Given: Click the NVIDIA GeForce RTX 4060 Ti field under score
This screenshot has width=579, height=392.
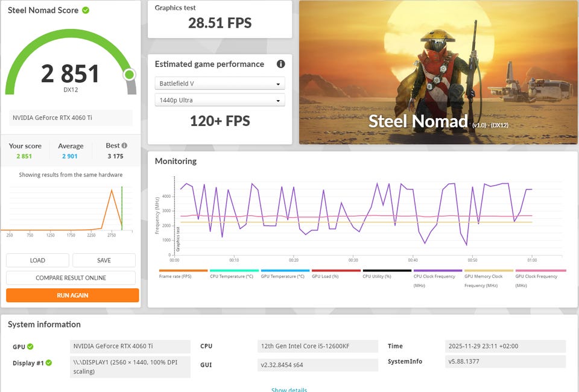Looking at the screenshot, I should tap(71, 118).
